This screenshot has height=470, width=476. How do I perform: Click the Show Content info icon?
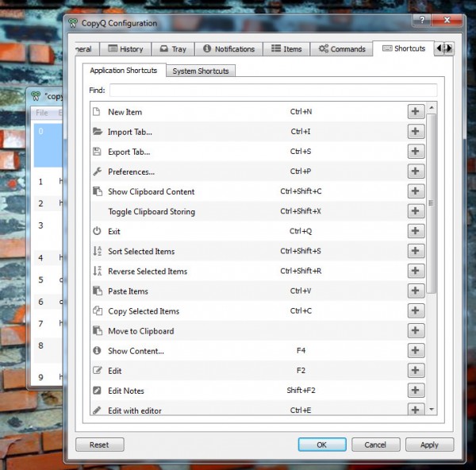tap(97, 351)
